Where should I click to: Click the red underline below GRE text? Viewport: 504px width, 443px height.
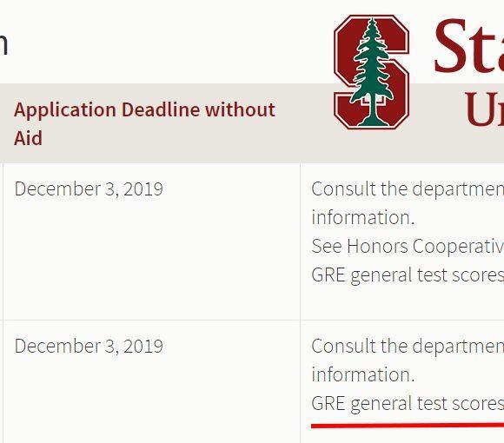click(x=408, y=426)
